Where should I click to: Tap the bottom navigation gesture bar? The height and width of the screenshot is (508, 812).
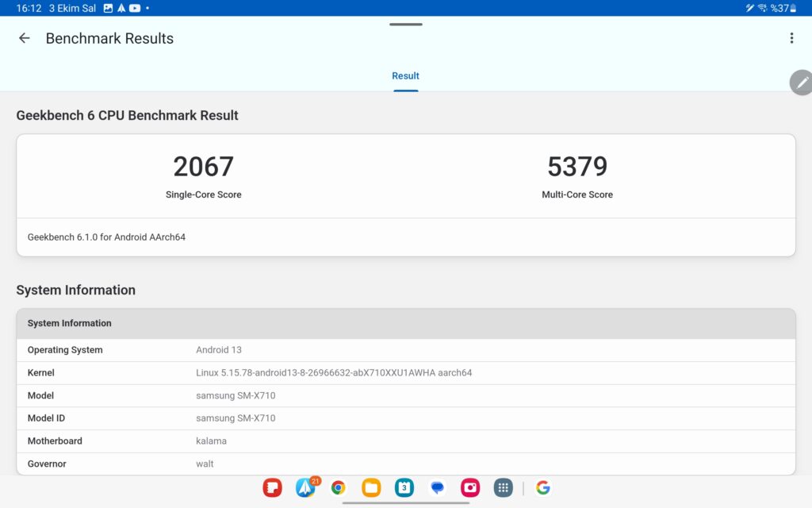(406, 502)
